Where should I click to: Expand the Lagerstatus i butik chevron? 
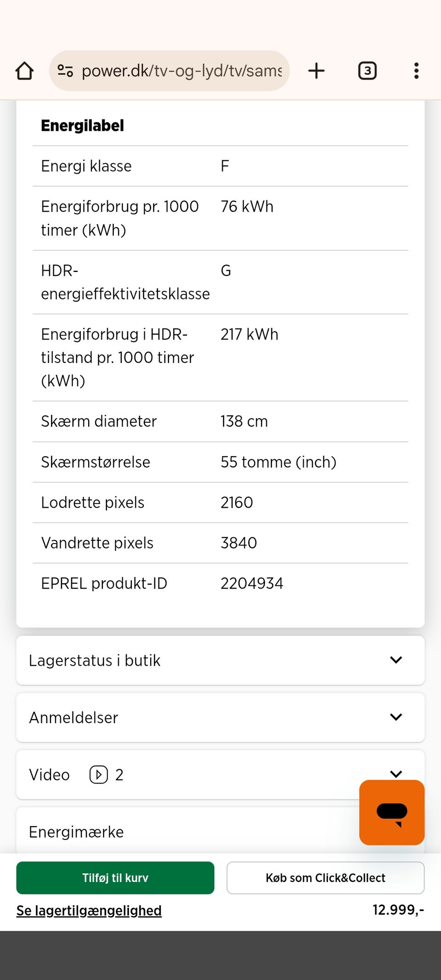(396, 660)
